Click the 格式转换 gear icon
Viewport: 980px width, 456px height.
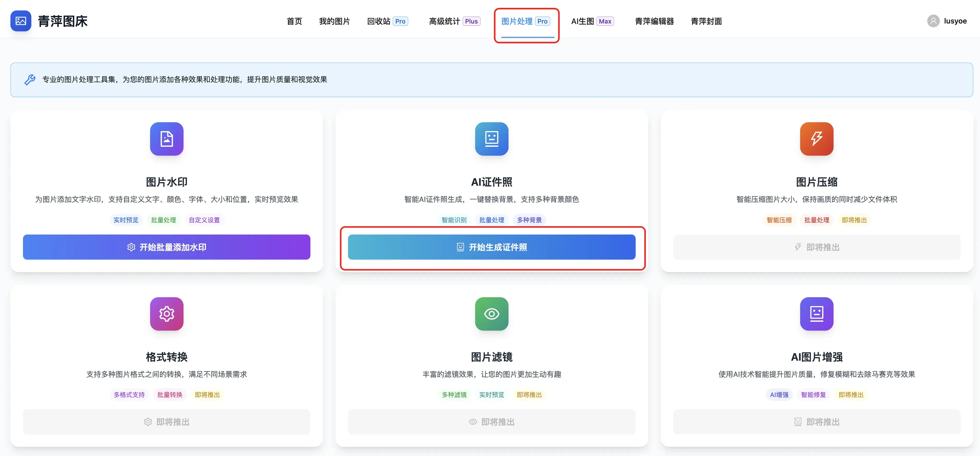pyautogui.click(x=167, y=314)
